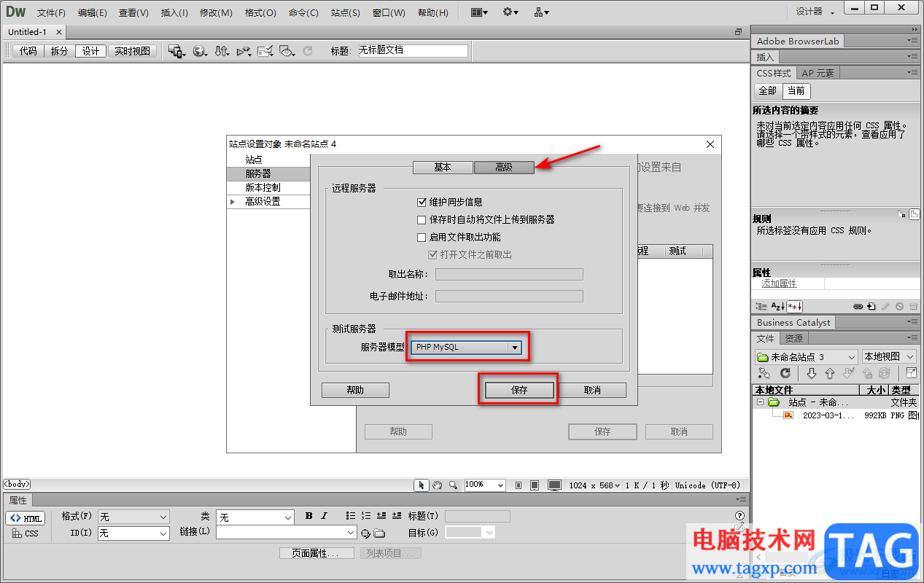Screen dimensions: 924x583
Task: Click the put files up arrow icon
Action: [829, 373]
